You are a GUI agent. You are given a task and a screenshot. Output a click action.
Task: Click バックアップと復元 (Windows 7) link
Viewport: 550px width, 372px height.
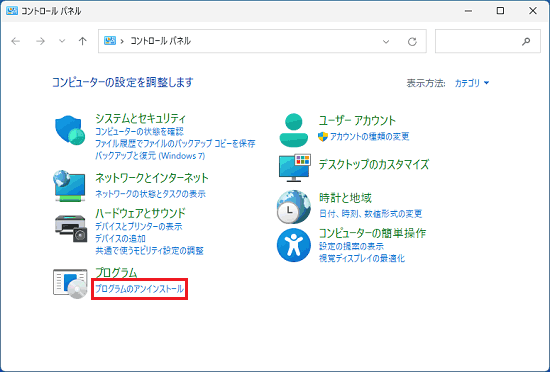click(150, 156)
